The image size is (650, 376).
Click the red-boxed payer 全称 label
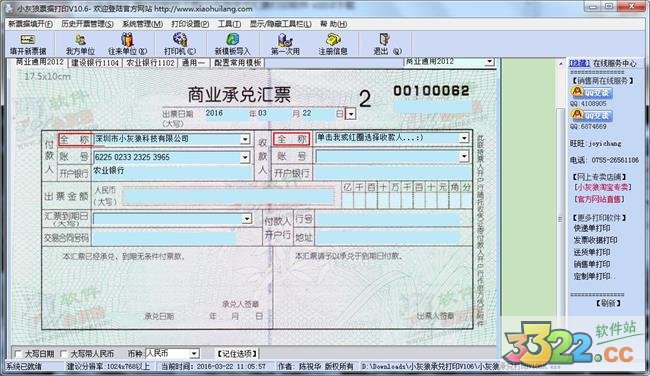pyautogui.click(x=74, y=139)
